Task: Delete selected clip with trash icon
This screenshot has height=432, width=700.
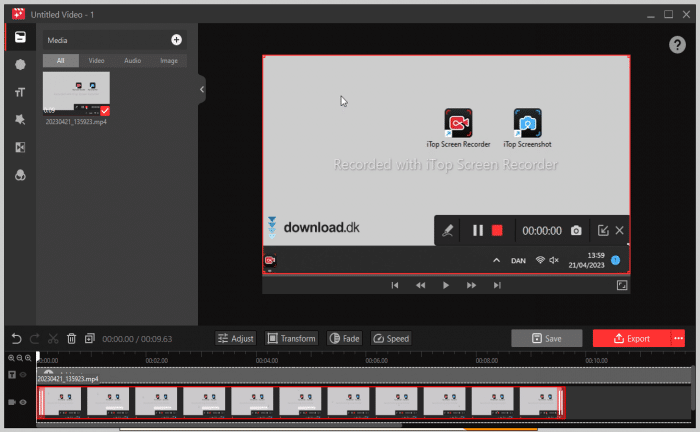Action: coord(71,339)
